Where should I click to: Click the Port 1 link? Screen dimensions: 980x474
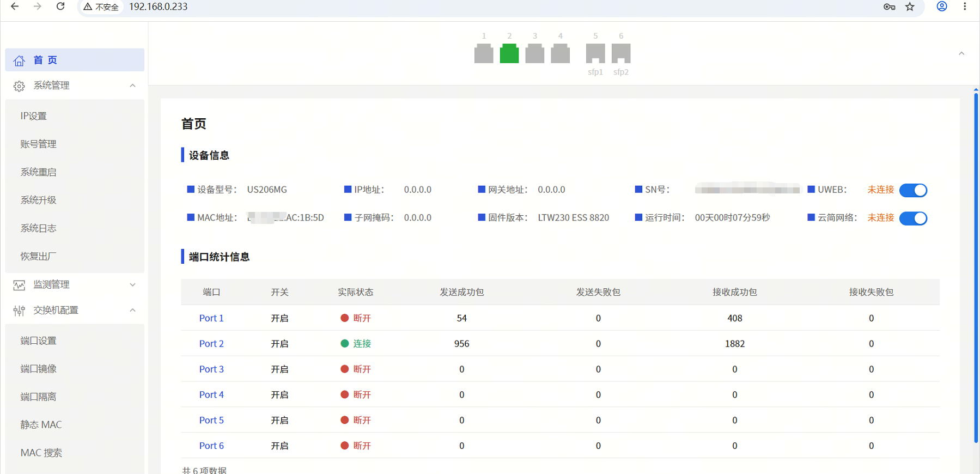click(x=211, y=318)
